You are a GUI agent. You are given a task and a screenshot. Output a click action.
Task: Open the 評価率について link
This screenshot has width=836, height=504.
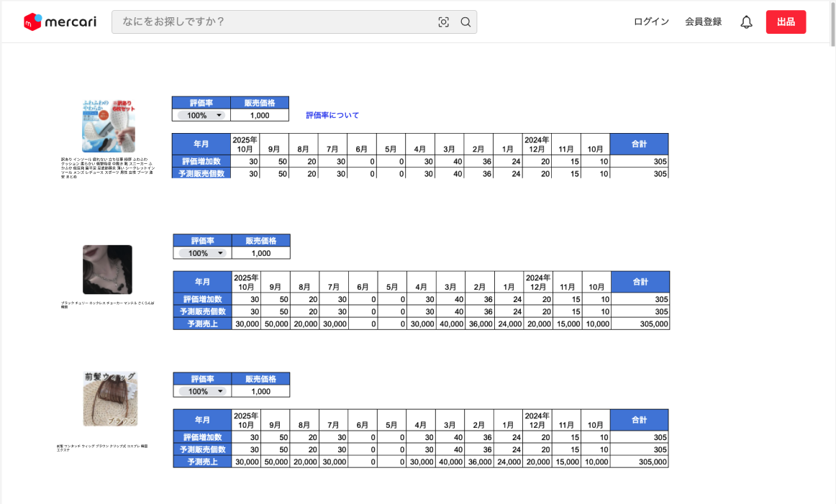click(332, 115)
